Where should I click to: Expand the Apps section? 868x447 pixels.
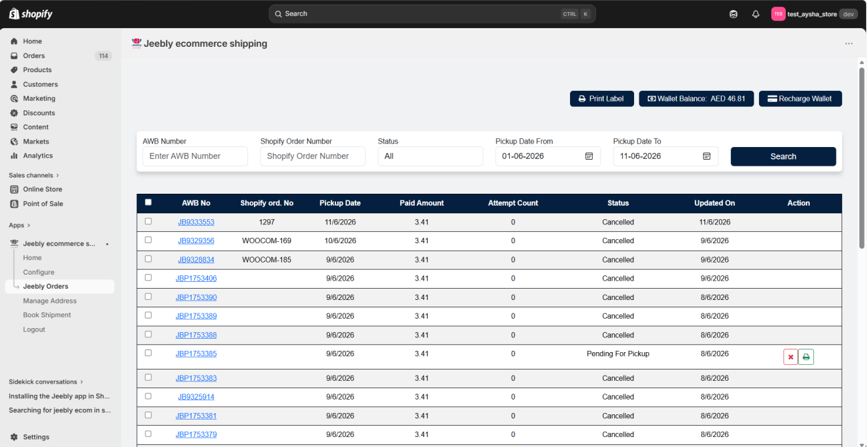pos(20,225)
